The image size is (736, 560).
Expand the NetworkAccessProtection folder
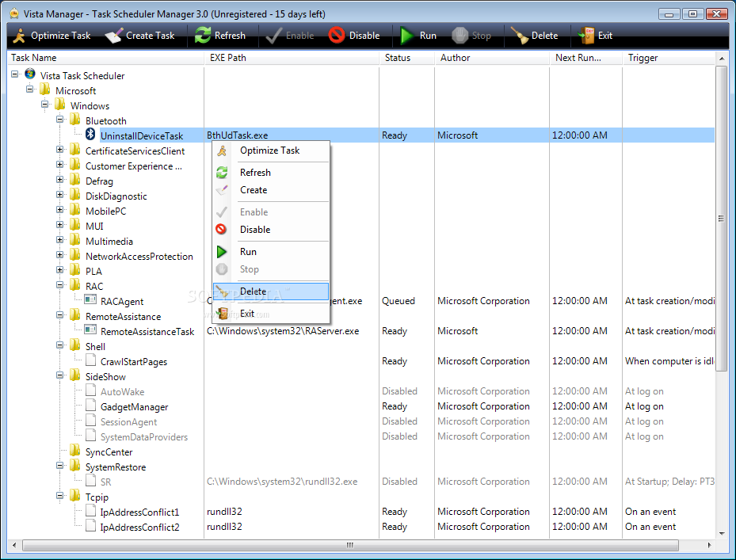(x=60, y=254)
